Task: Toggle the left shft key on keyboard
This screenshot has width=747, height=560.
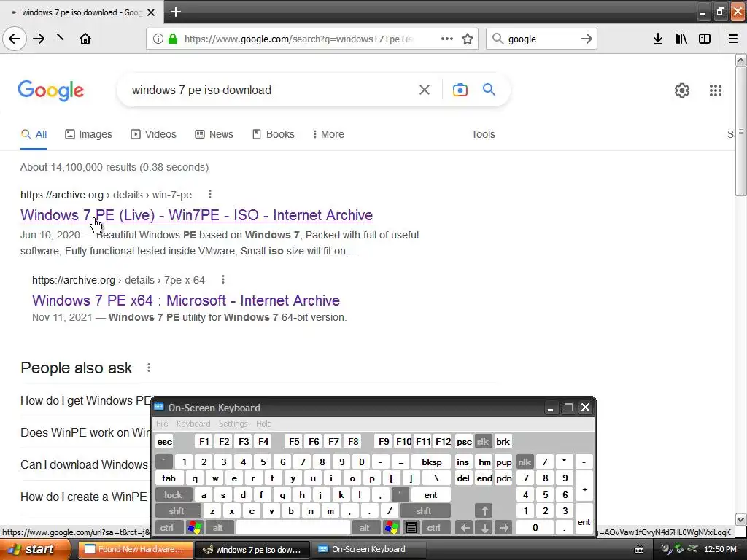Action: [x=177, y=511]
